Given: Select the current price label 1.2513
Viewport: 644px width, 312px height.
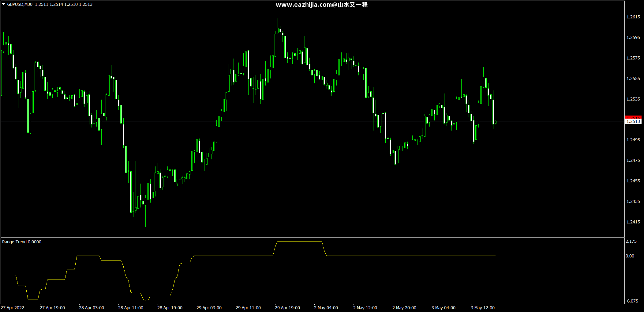Looking at the screenshot, I should (633, 121).
